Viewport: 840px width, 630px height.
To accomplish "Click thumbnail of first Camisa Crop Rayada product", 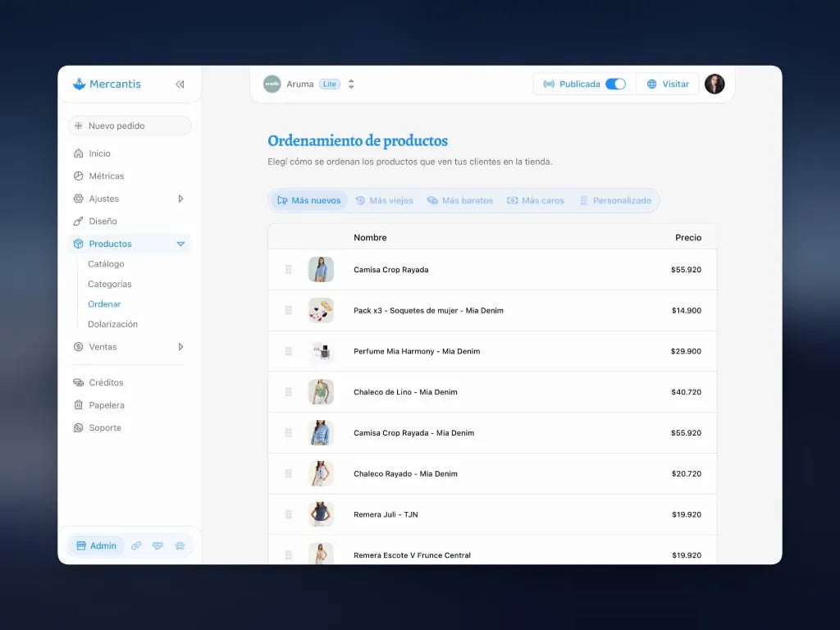I will (321, 269).
